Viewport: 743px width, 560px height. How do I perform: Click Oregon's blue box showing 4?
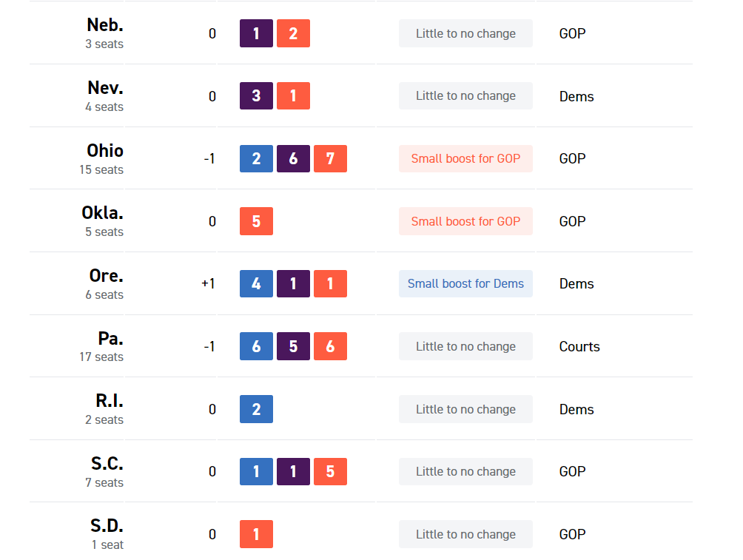[256, 283]
